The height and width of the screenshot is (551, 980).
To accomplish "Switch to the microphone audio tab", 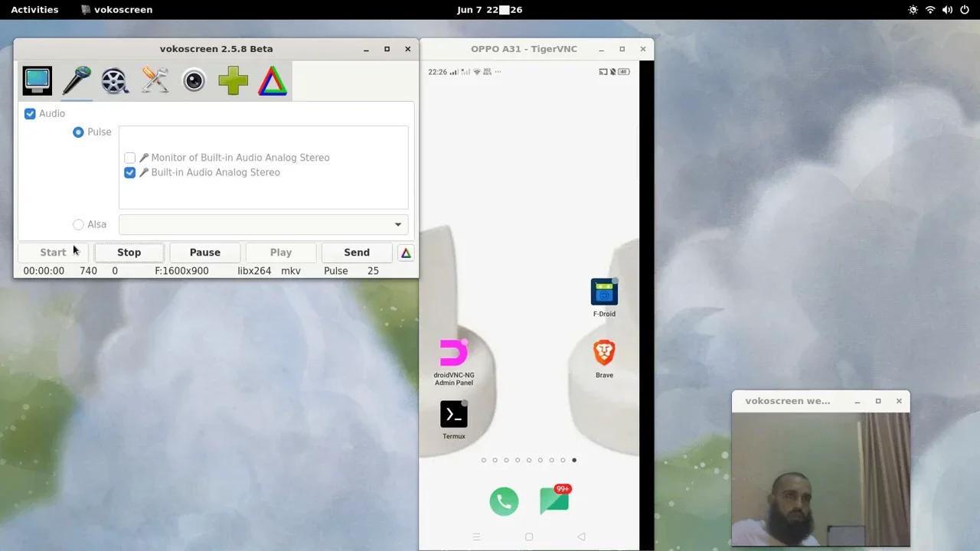I will 76,80.
